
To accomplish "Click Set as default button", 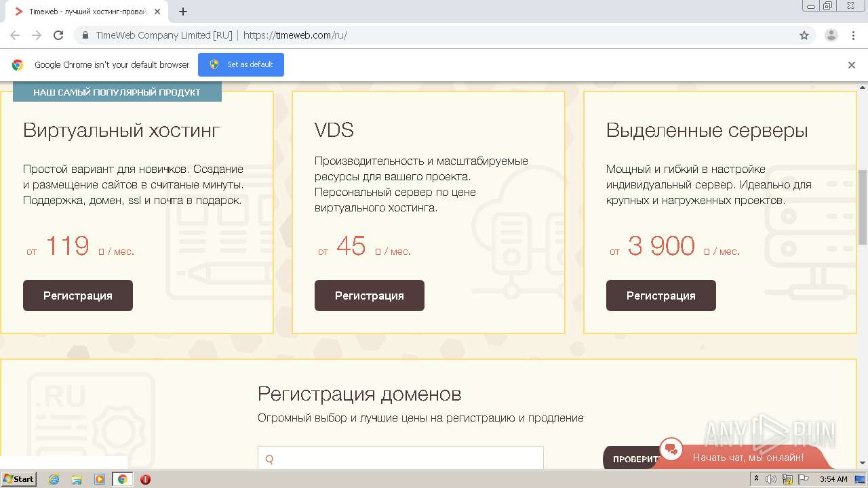I will (x=241, y=64).
